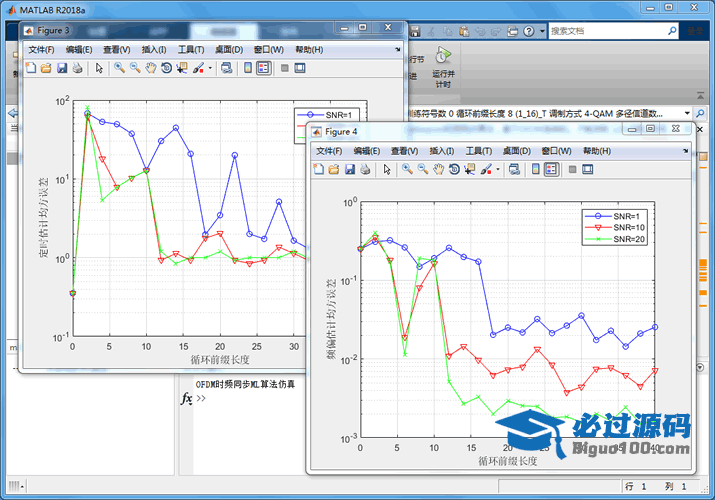Click Print icon in Figure 3 toolbar
This screenshot has height=500, width=715.
point(78,68)
